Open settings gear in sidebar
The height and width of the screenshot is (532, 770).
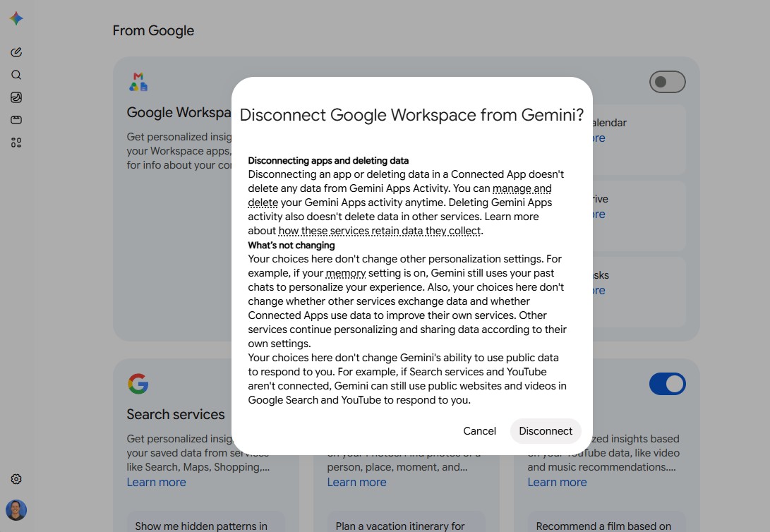16,479
